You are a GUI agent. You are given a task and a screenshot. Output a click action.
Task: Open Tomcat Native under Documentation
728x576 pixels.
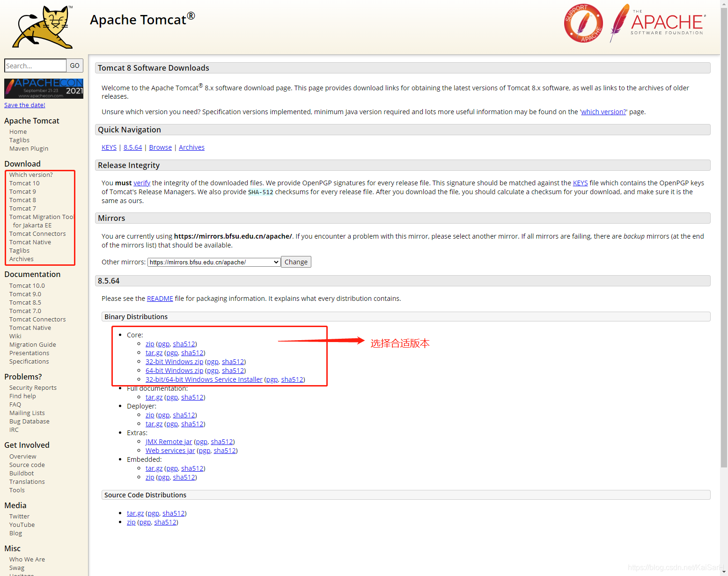click(30, 328)
